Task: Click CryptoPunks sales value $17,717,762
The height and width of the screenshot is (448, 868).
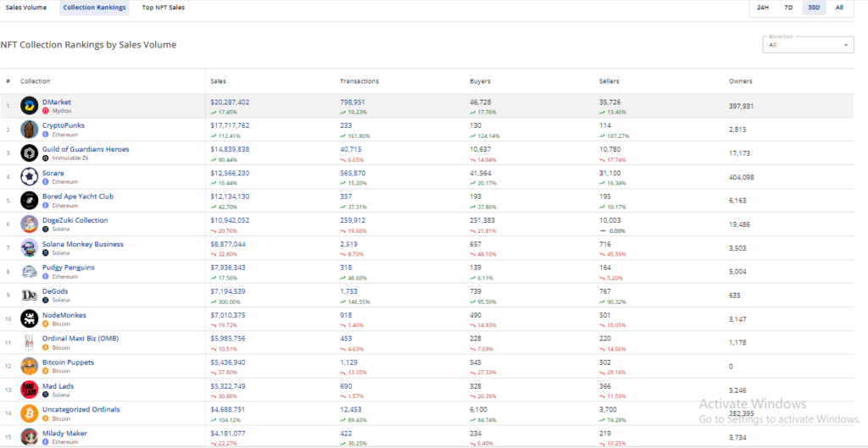Action: pos(230,125)
